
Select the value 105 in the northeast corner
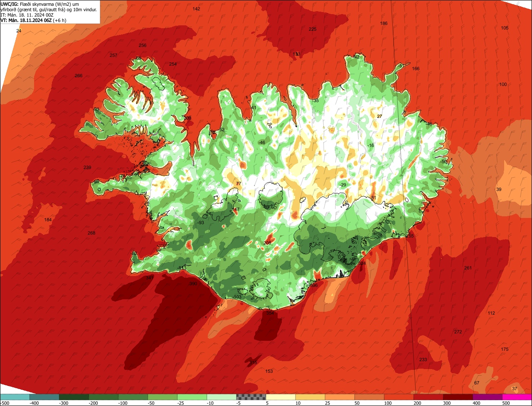[505, 28]
